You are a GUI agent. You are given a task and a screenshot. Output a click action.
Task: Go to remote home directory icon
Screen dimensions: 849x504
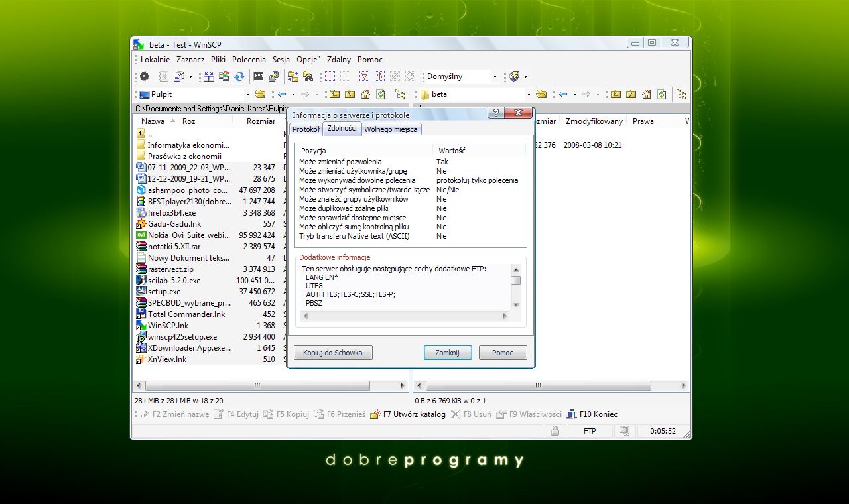(646, 94)
